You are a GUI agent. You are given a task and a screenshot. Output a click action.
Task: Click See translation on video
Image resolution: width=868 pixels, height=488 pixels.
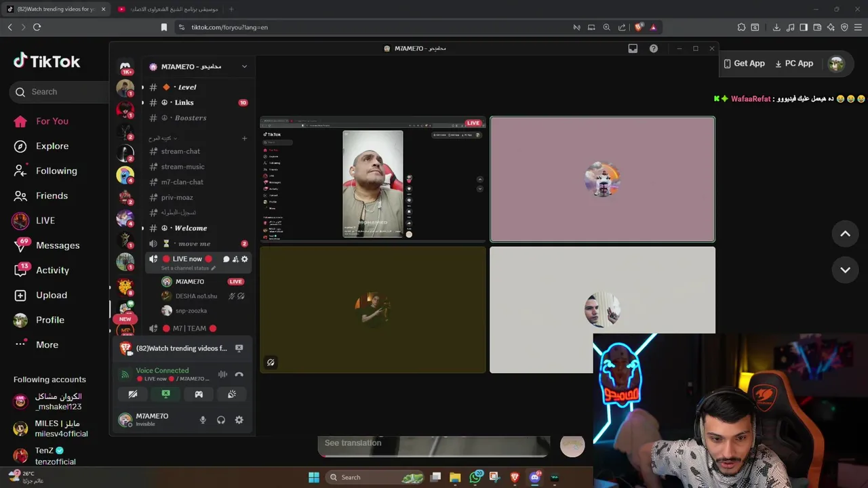coord(353,443)
